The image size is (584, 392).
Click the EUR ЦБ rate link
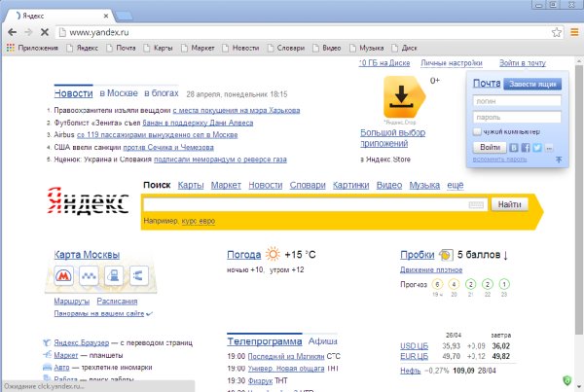pos(415,357)
